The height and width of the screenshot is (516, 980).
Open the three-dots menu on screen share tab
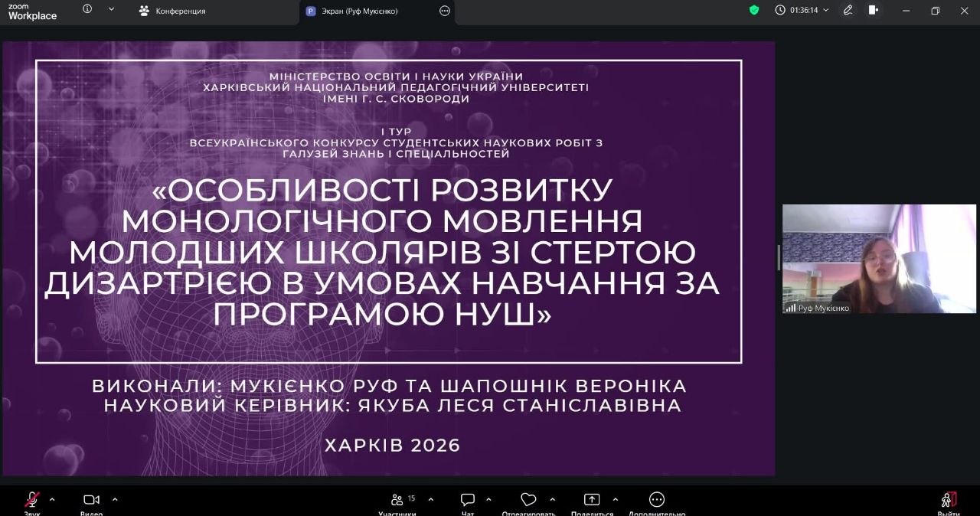(445, 11)
